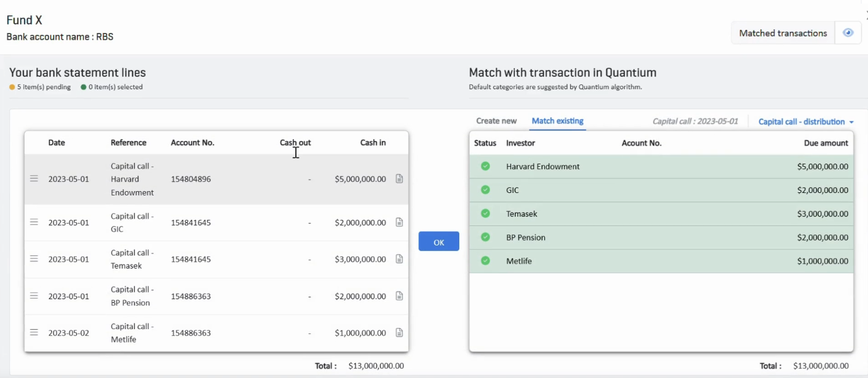Click hamburger handle on Capital call - GIC row
The image size is (868, 378).
(34, 222)
